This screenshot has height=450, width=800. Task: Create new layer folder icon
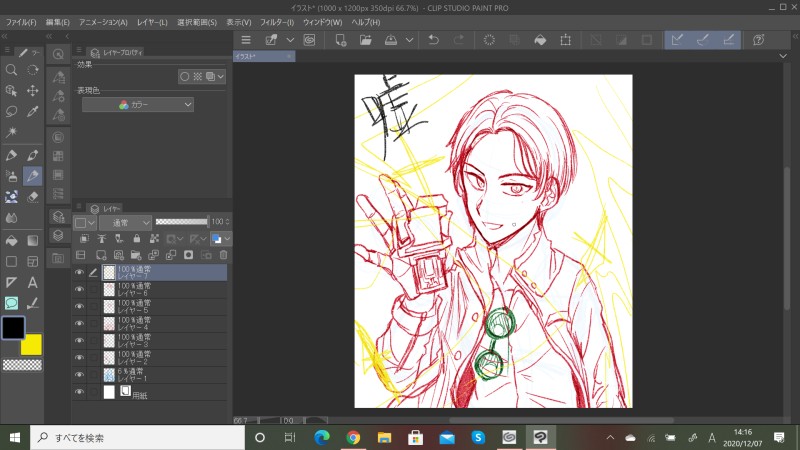tap(136, 255)
